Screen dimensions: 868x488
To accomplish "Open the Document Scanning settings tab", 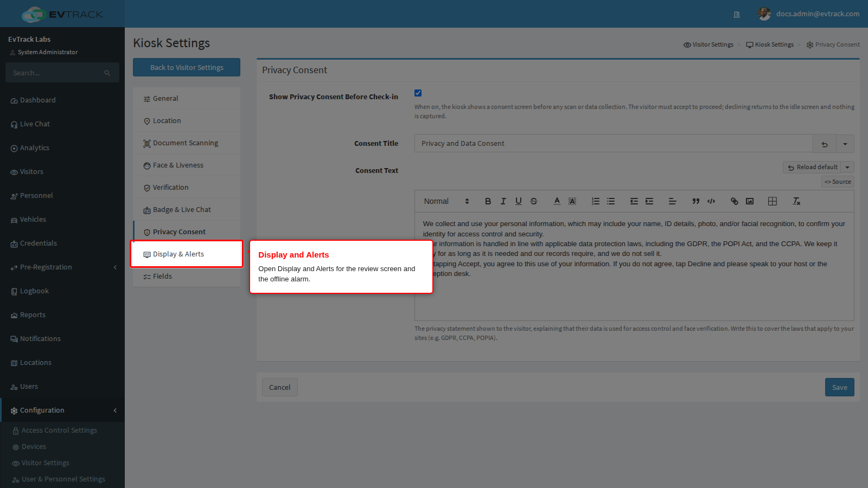I will 187,143.
